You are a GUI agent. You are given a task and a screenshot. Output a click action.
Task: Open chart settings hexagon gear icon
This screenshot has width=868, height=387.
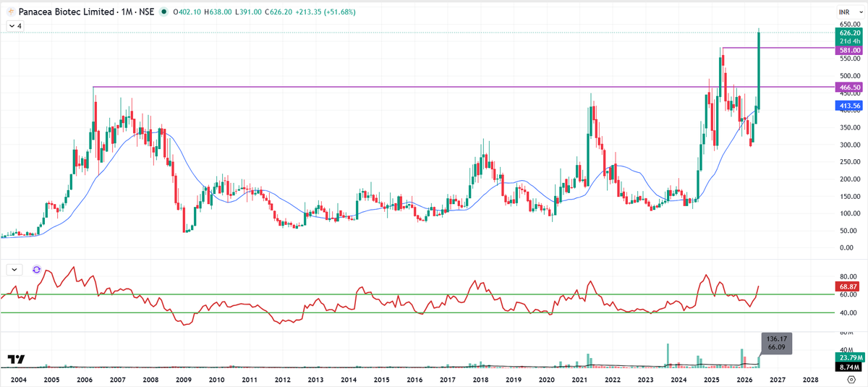pyautogui.click(x=852, y=379)
